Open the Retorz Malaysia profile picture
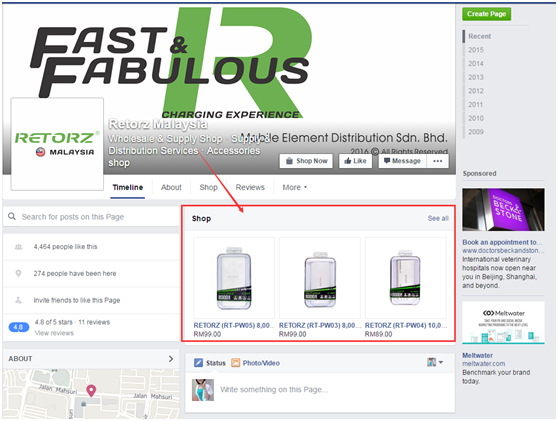 (x=57, y=144)
